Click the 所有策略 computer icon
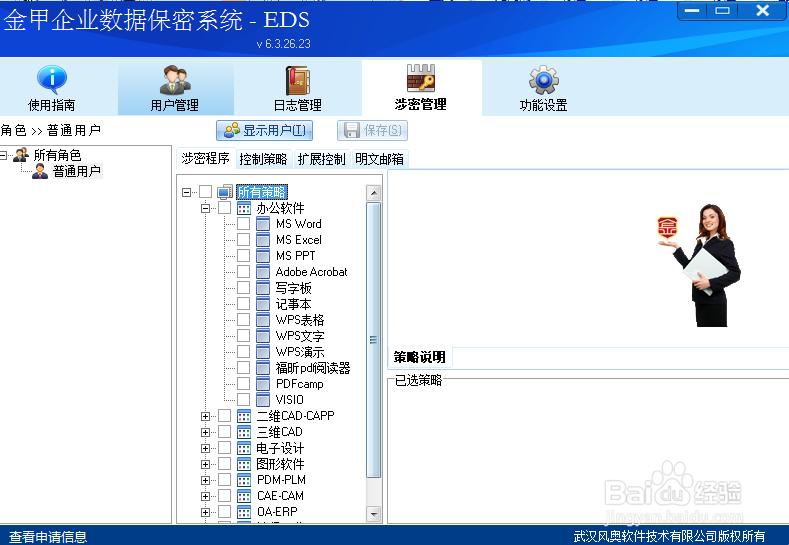The height and width of the screenshot is (545, 789). pos(225,192)
